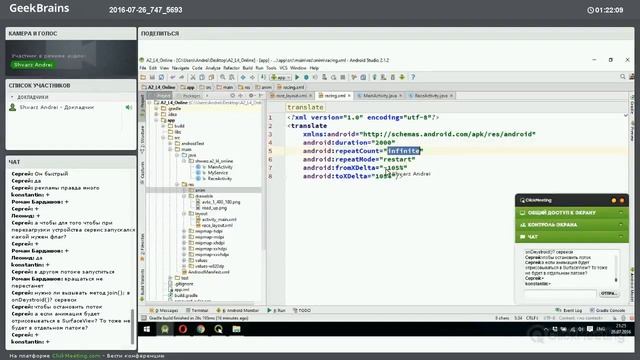The width and height of the screenshot is (640, 360).
Task: Select AndroidManifest.xml in project tree
Action: tap(206, 272)
